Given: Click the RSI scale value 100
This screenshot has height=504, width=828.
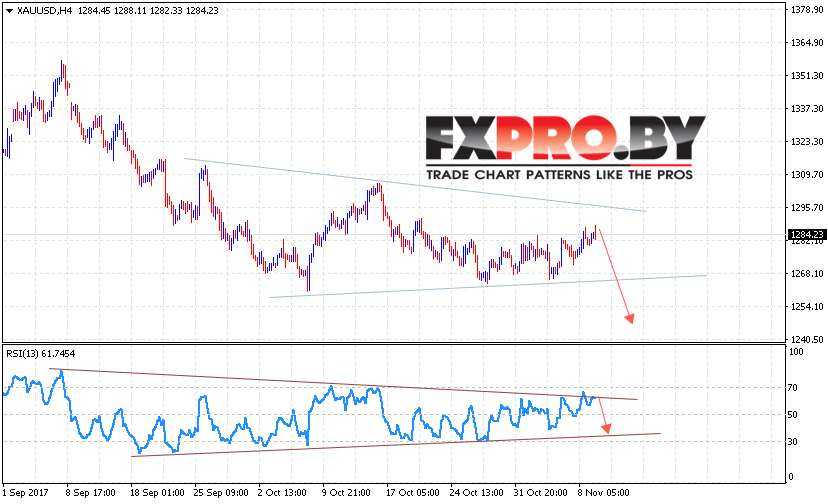Looking at the screenshot, I should pos(795,352).
